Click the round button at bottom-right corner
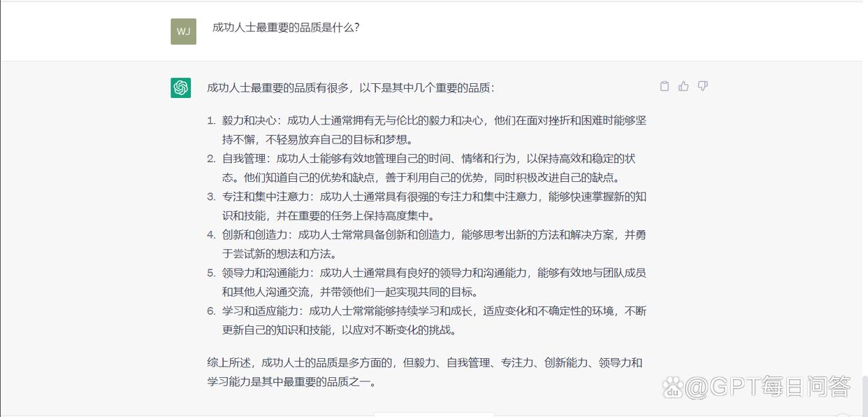This screenshot has height=417, width=868. click(844, 415)
